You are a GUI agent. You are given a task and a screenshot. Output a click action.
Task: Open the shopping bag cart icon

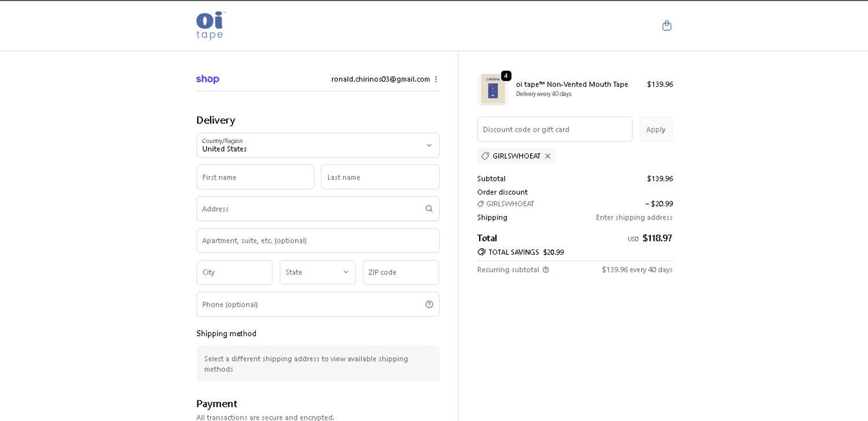[x=667, y=25]
